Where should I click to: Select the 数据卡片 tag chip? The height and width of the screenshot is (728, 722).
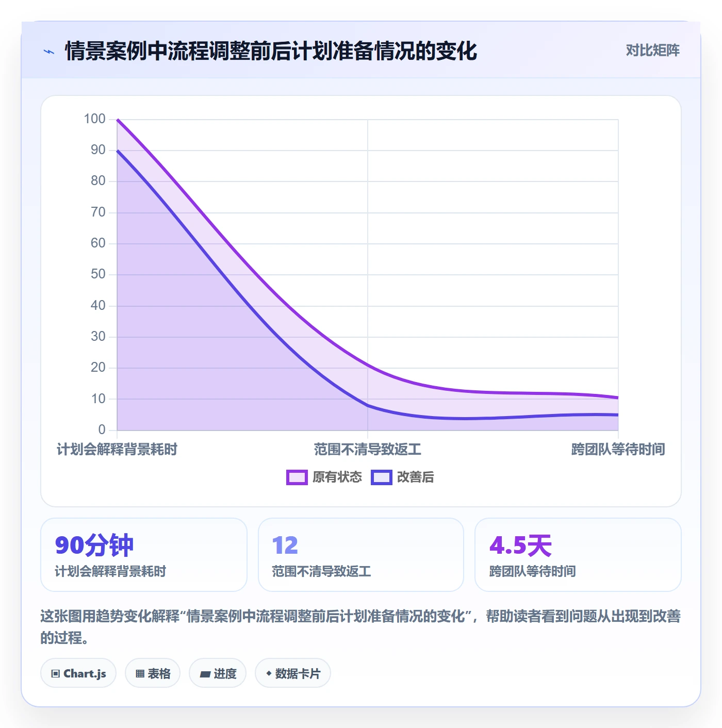pyautogui.click(x=293, y=673)
